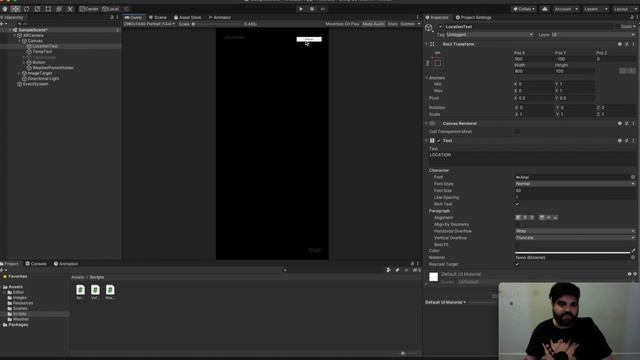This screenshot has height=360, width=640.
Task: Open the Hierarchy create plus menu
Action: click(3, 24)
